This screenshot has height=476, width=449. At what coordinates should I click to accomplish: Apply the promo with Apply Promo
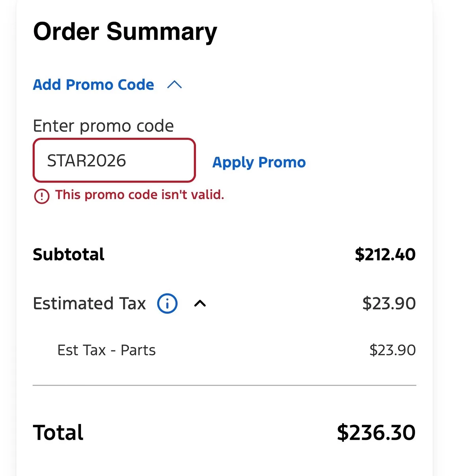point(259,162)
